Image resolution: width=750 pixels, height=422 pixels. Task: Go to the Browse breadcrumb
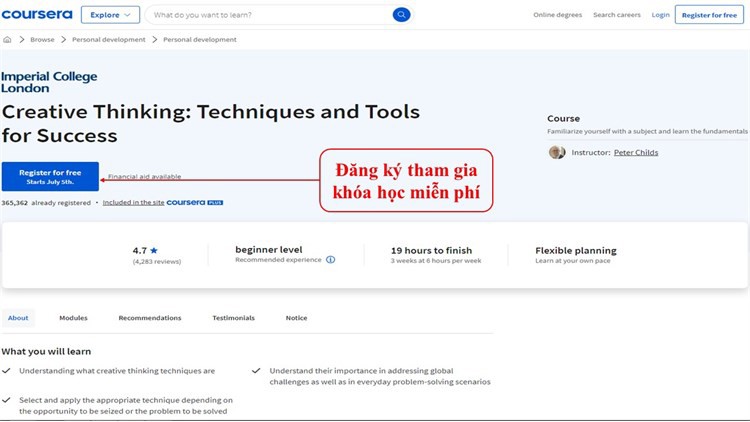click(42, 40)
